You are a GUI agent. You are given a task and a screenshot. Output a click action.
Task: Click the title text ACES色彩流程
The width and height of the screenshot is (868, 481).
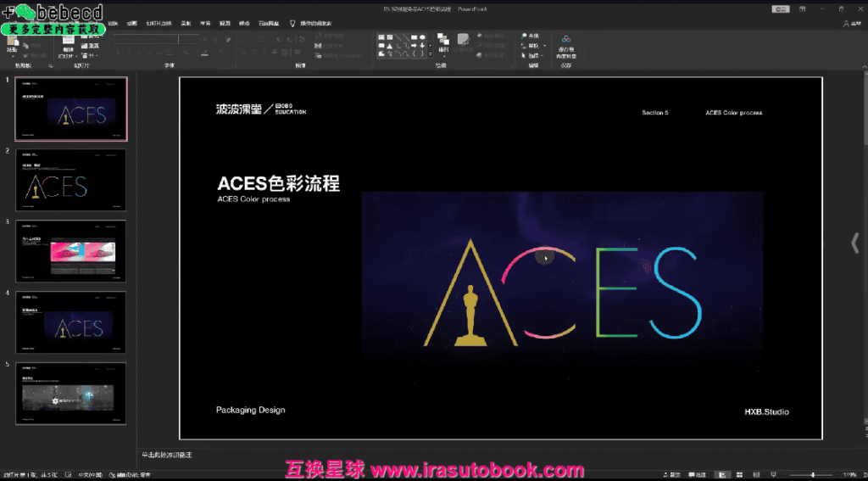(278, 183)
